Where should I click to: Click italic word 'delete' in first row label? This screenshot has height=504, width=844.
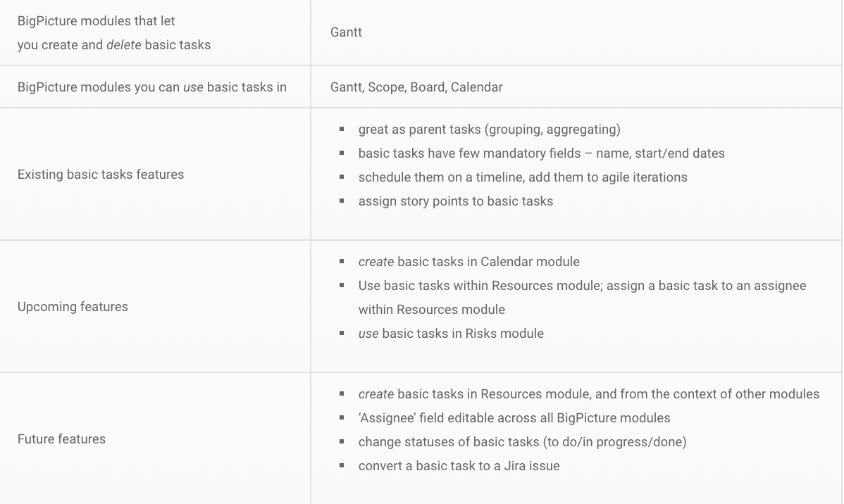(x=124, y=44)
